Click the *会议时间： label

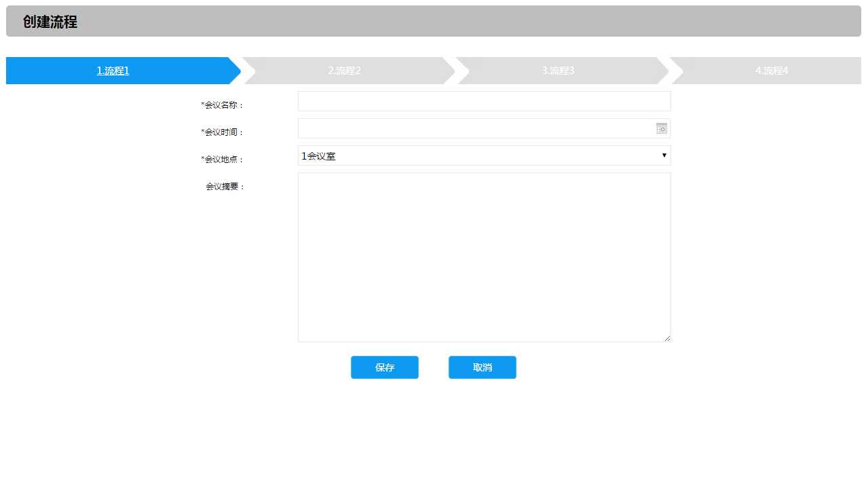pyautogui.click(x=223, y=132)
